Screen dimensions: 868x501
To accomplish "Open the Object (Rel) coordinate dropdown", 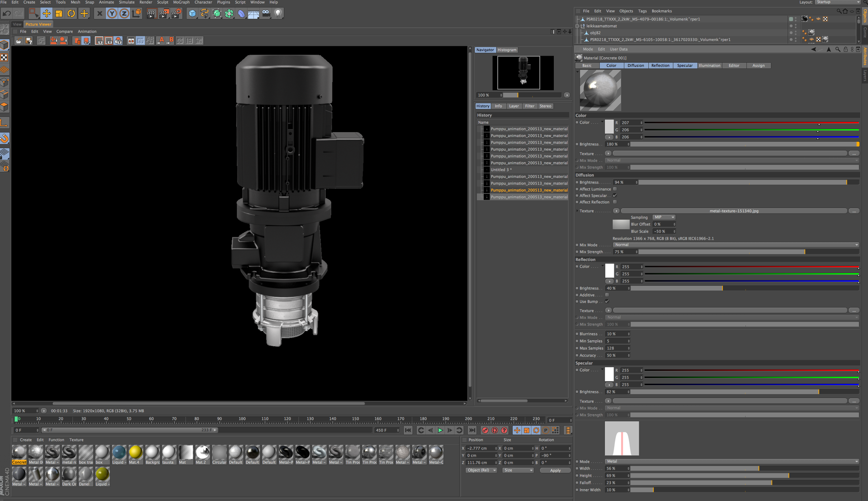I will (481, 470).
